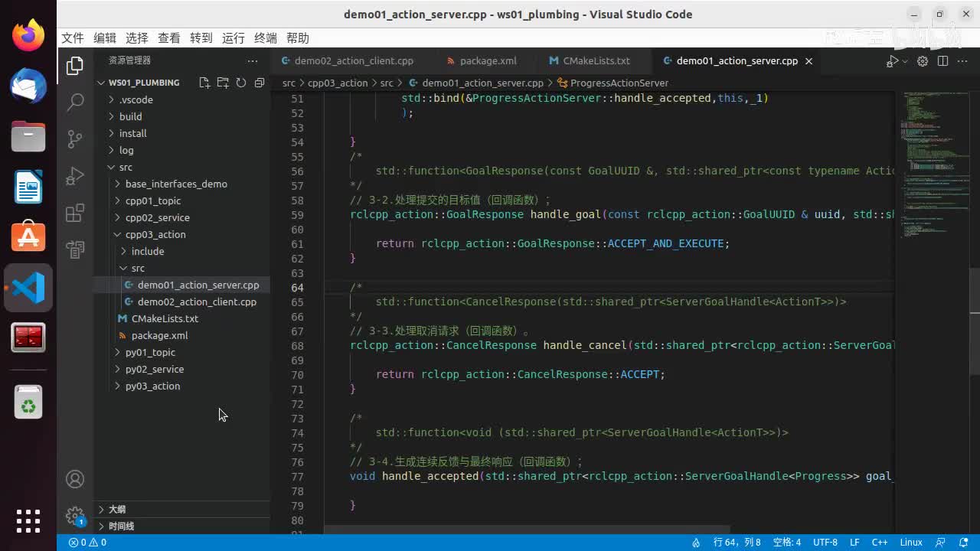Viewport: 980px width, 551px height.
Task: Open the Extensions view icon
Action: pos(75,214)
